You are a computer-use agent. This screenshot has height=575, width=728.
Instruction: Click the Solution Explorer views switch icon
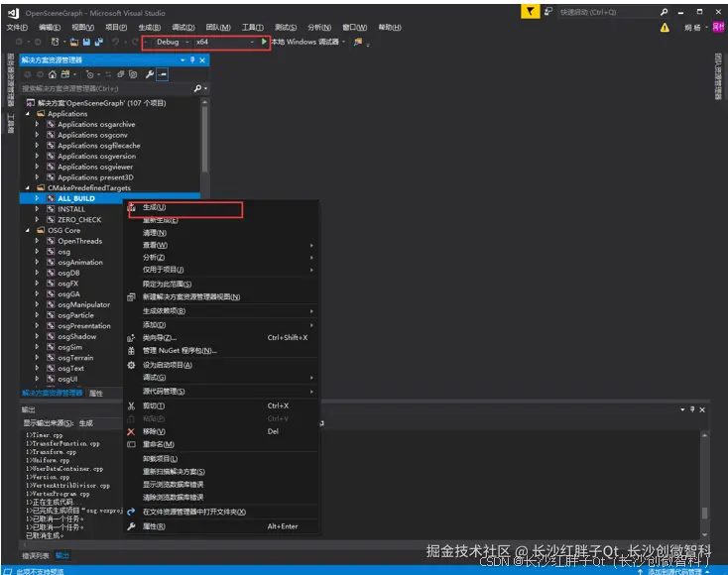65,74
